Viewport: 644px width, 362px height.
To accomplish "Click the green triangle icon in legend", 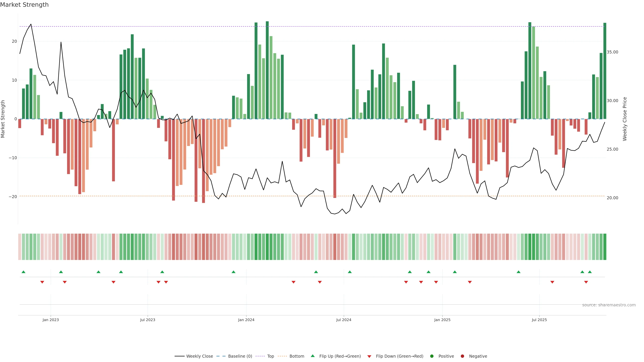I will [x=312, y=356].
